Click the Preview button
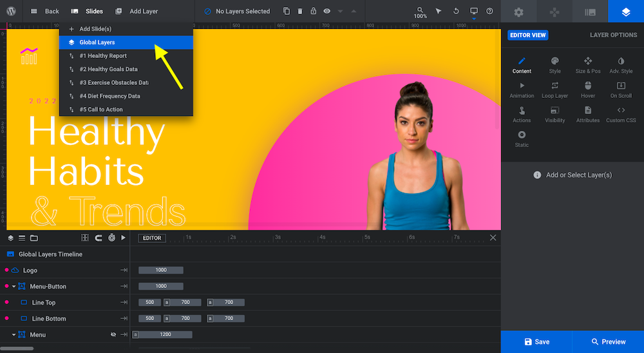 click(609, 342)
